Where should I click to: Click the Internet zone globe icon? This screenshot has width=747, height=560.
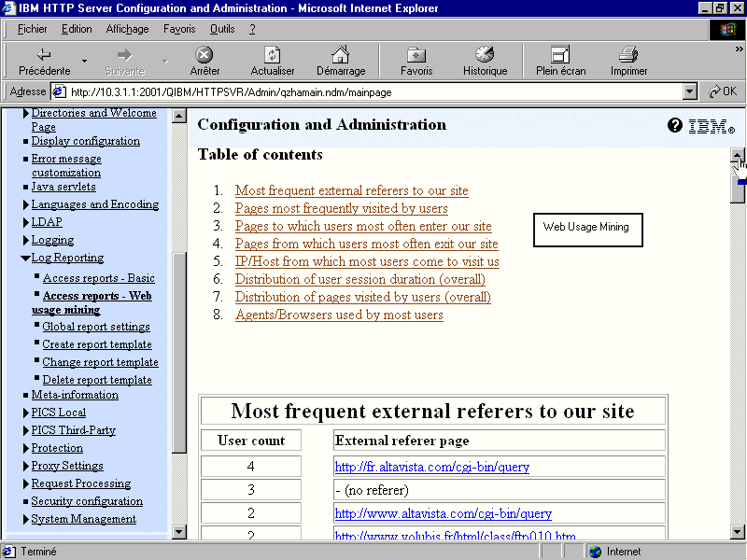coord(595,552)
